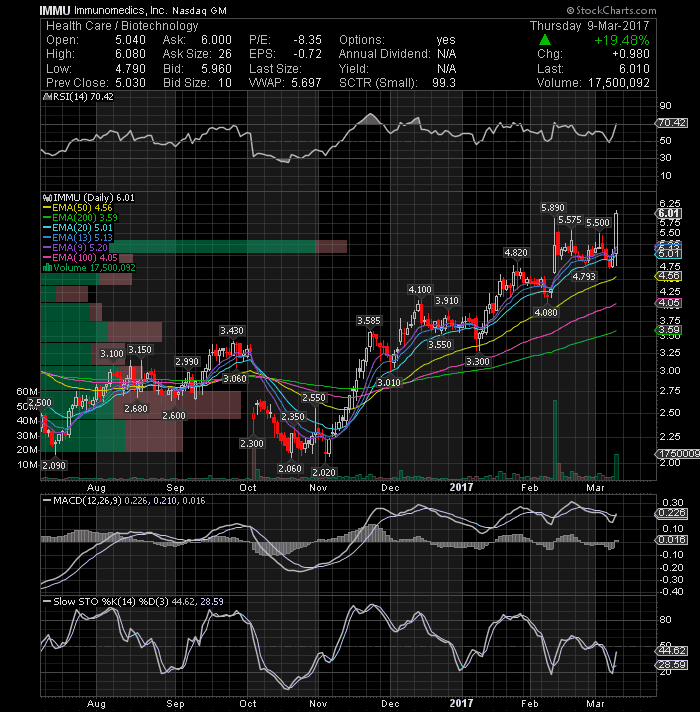This screenshot has height=712, width=700.
Task: Click the P/E value -8.35
Action: click(x=307, y=40)
